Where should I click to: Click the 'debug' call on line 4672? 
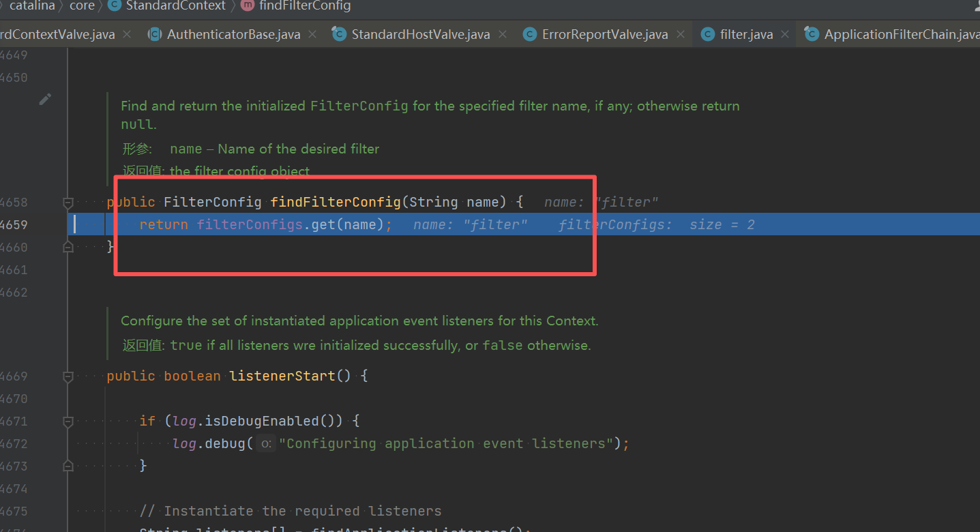point(225,443)
